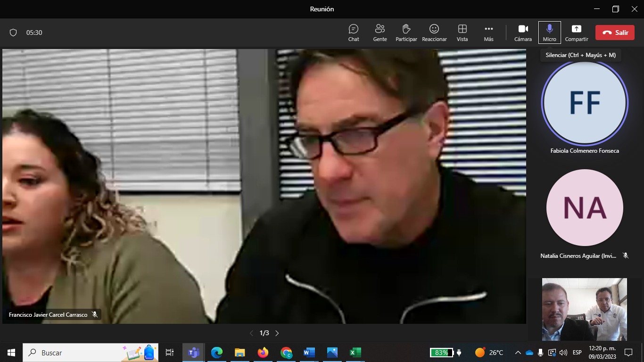The height and width of the screenshot is (362, 644).
Task: Restore down the Reunión window
Action: point(616,9)
